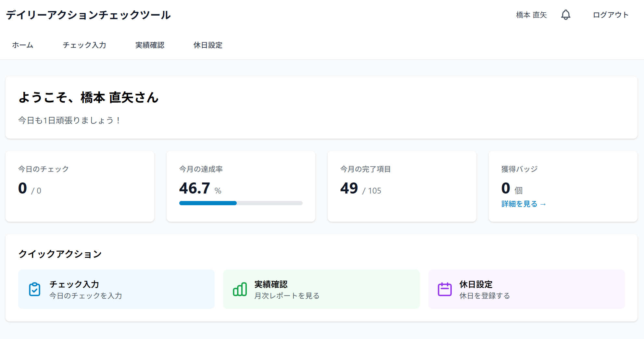Open 休日設定 from the top navigation
The height and width of the screenshot is (339, 644).
pyautogui.click(x=208, y=45)
